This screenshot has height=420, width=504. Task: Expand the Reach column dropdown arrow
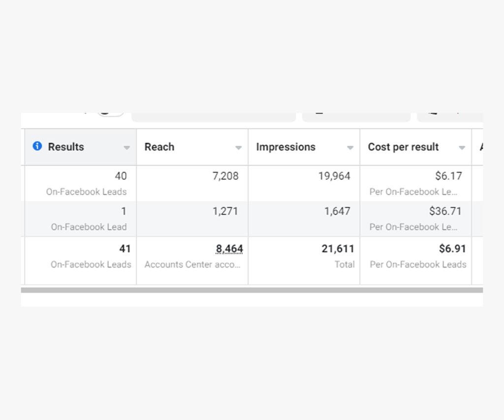click(x=238, y=148)
